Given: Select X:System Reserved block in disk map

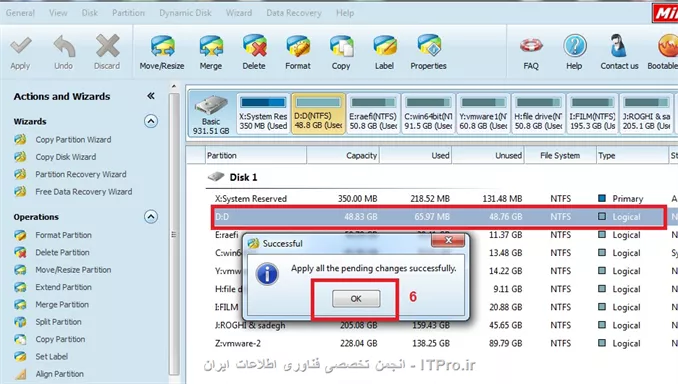Looking at the screenshot, I should pyautogui.click(x=263, y=115).
